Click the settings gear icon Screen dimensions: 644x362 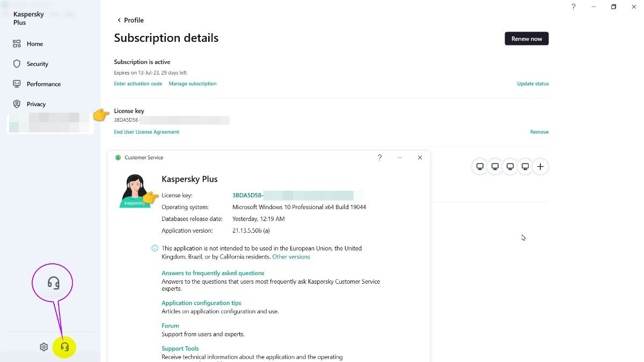[44, 347]
